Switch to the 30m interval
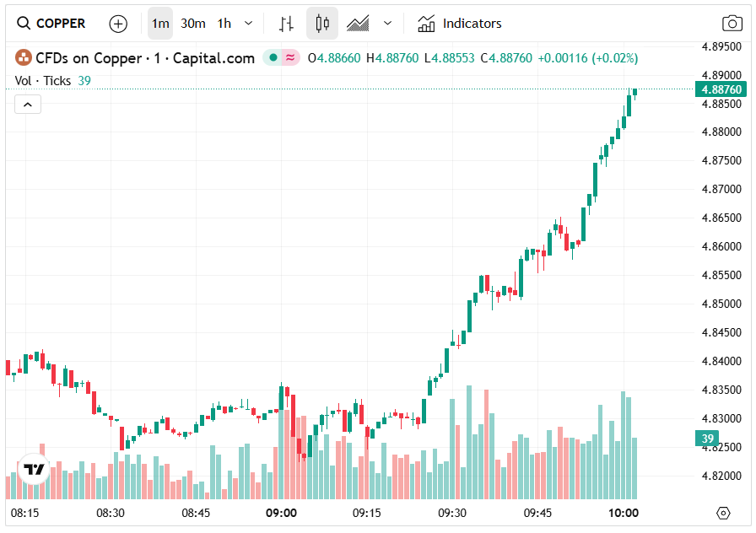 click(193, 24)
